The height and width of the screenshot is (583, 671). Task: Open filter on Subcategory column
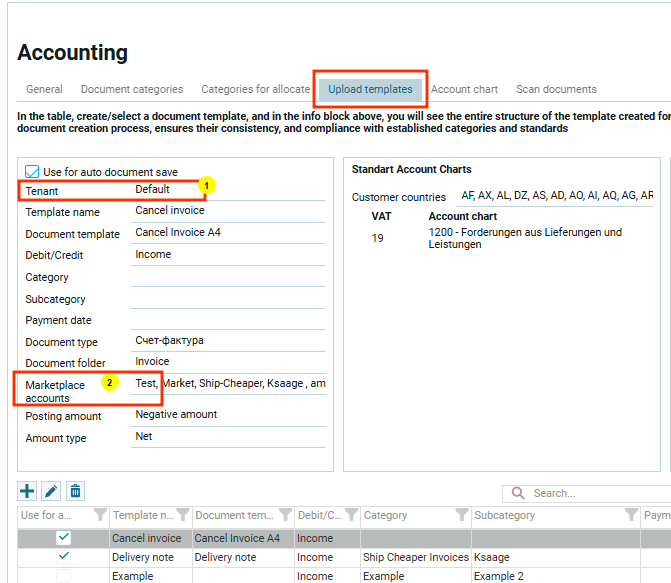coord(631,515)
